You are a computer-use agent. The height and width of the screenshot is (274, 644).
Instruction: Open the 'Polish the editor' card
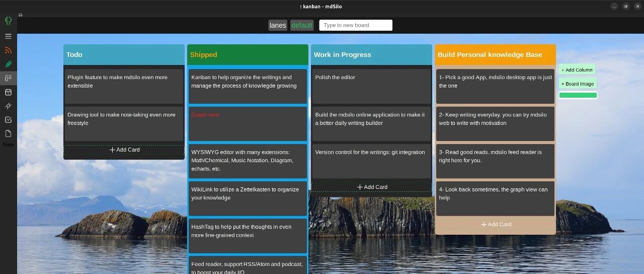click(371, 87)
